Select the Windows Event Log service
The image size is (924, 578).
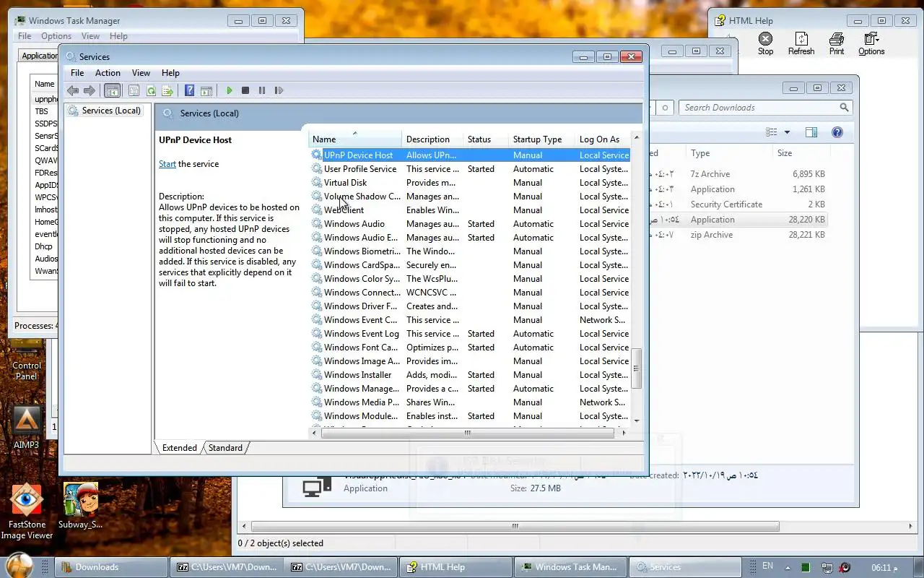470,334
